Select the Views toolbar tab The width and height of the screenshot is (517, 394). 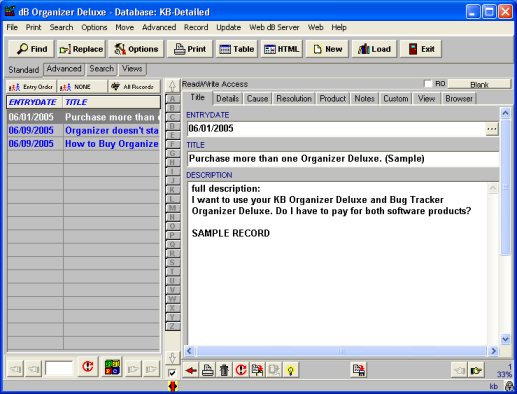pos(132,69)
